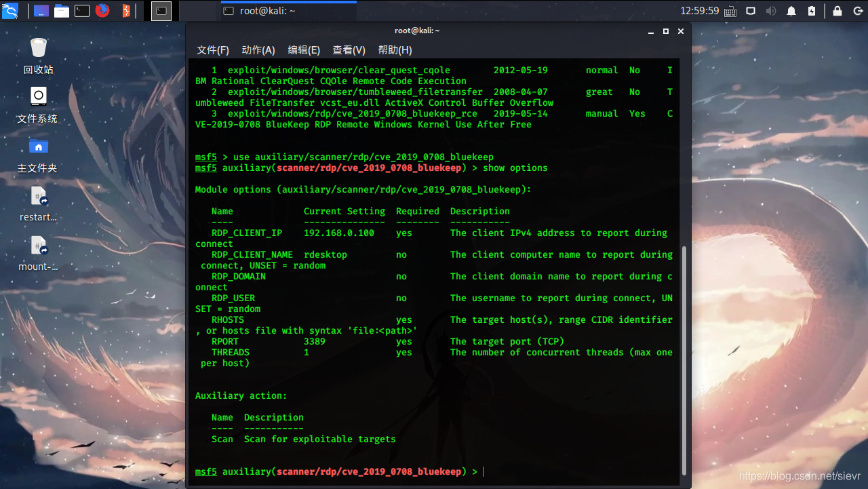
Task: Click the workspace switcher terminal thumbnail
Action: point(161,11)
